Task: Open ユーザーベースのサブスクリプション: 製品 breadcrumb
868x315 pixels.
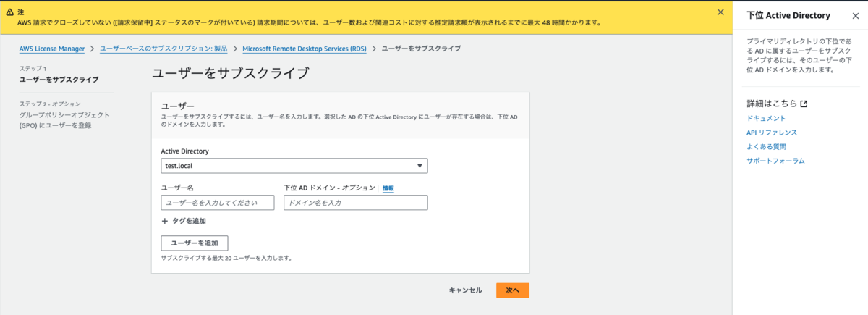Action: tap(163, 49)
